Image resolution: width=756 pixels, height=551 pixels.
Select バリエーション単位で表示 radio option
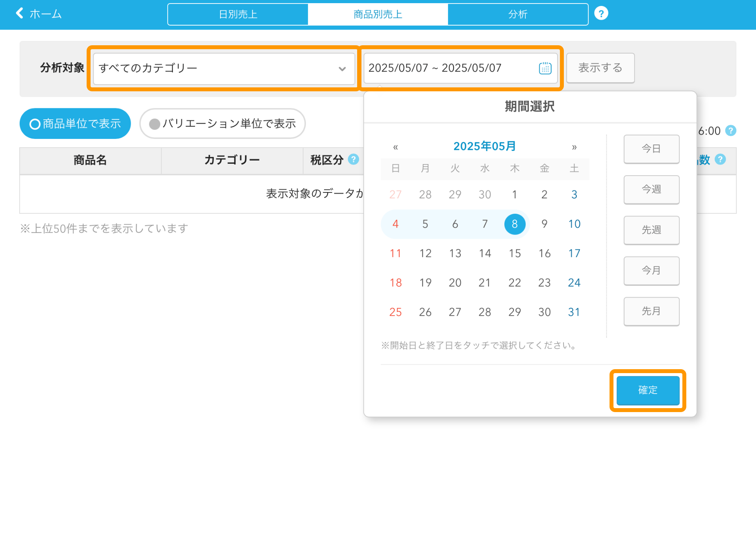(222, 124)
